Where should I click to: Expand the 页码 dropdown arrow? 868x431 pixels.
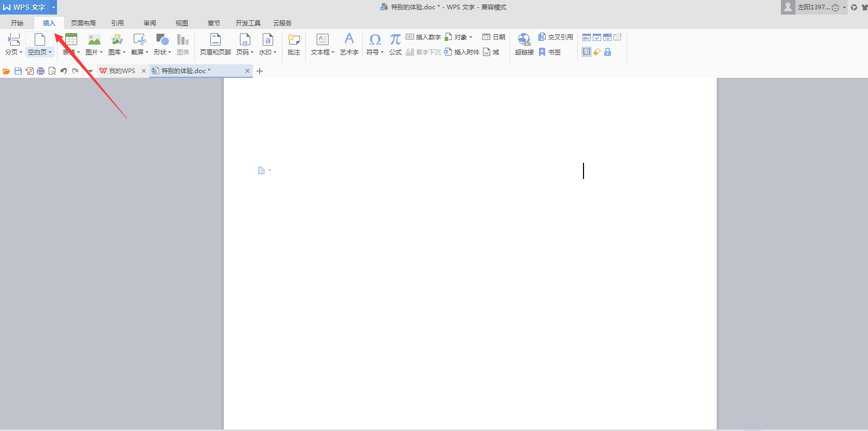coord(252,52)
